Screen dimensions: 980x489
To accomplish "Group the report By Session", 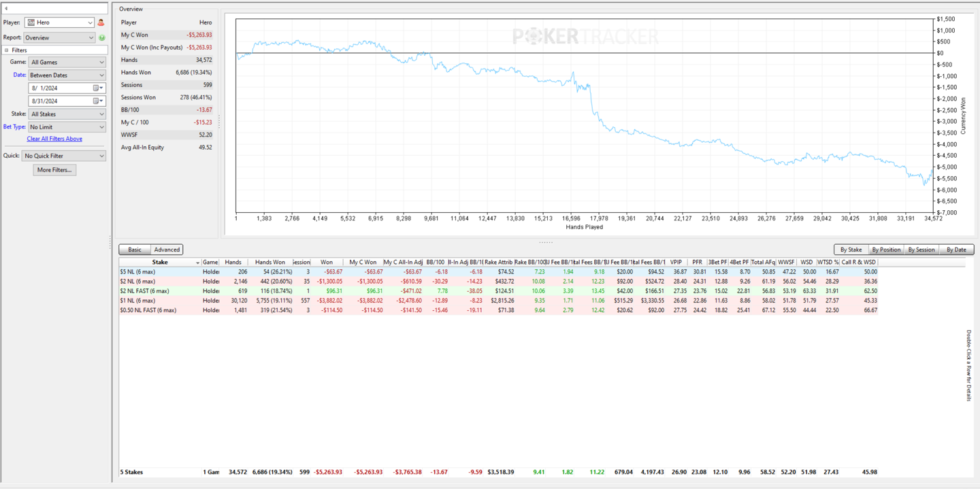I will 921,250.
